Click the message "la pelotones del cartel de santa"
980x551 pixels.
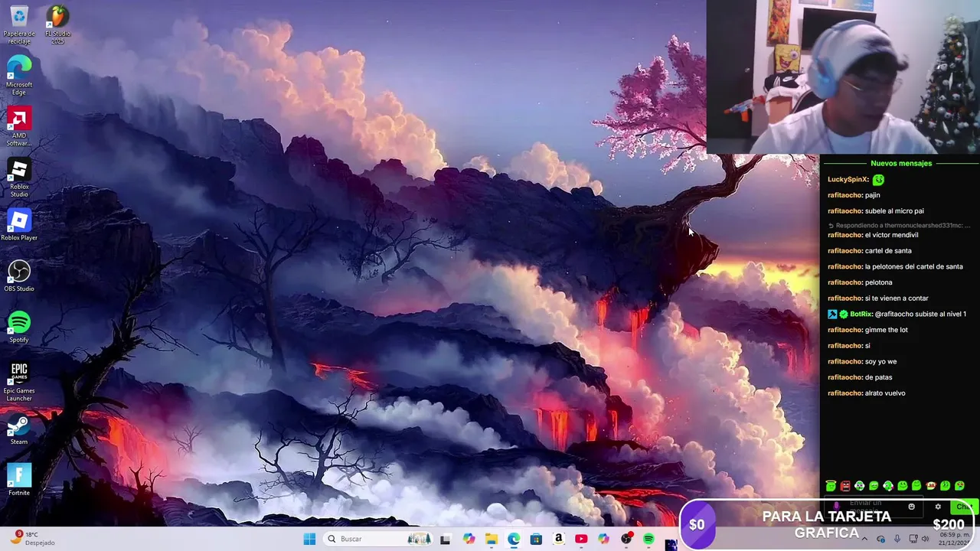click(914, 266)
